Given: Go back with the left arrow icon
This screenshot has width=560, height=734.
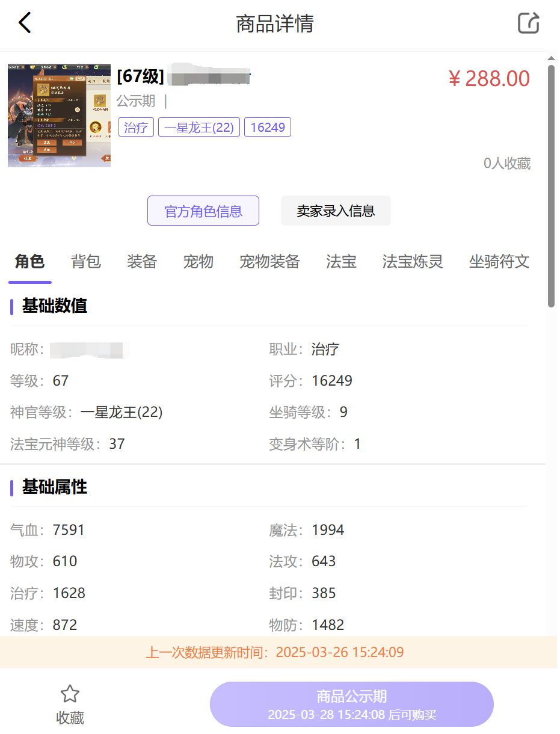Looking at the screenshot, I should coord(24,23).
